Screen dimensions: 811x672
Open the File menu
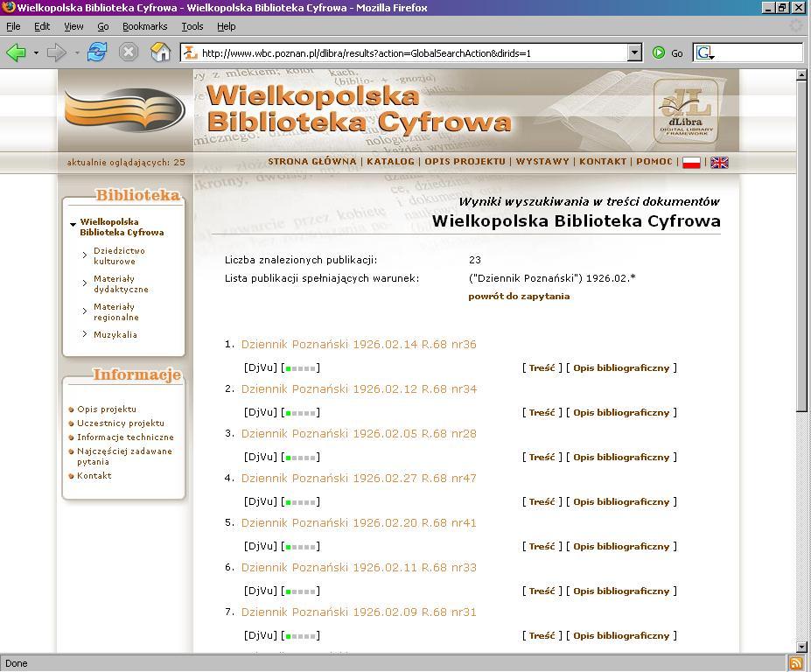[x=13, y=26]
